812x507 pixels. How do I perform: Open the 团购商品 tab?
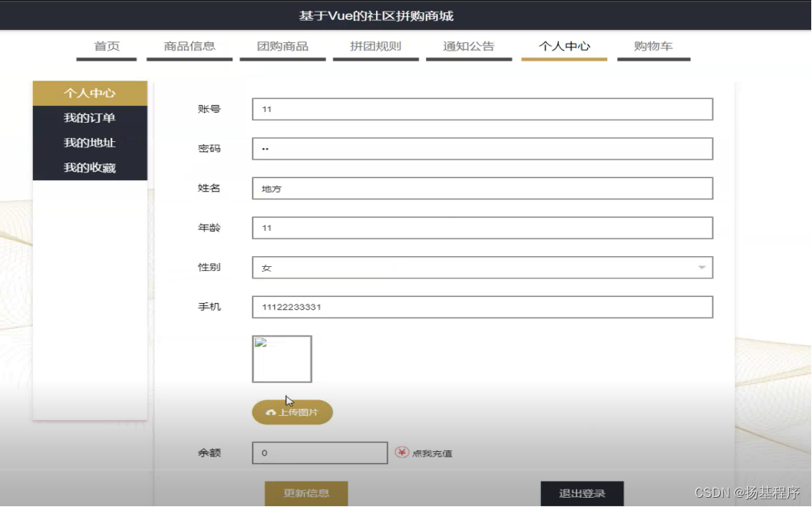(282, 45)
